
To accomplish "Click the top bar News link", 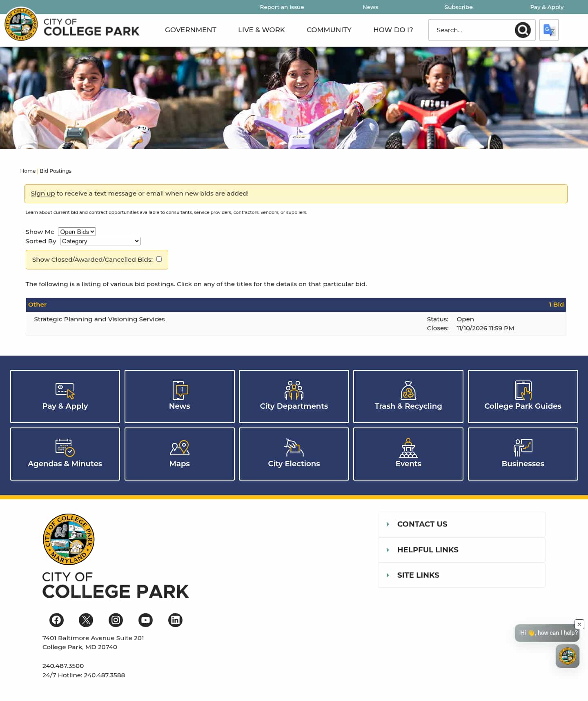I will [370, 7].
